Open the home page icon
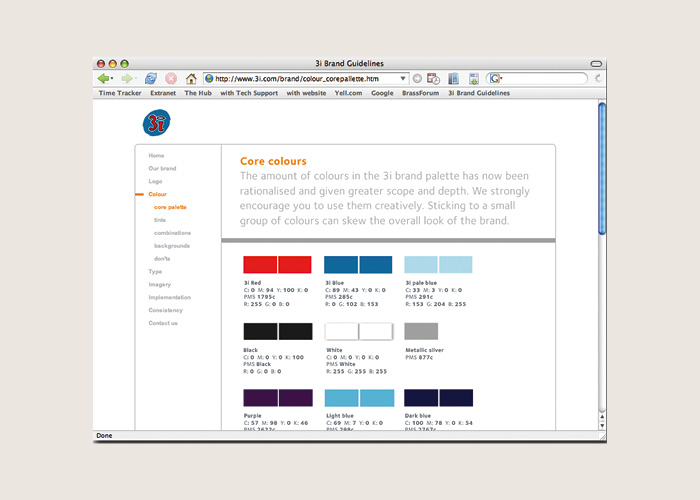Image resolution: width=700 pixels, height=500 pixels. tap(191, 79)
